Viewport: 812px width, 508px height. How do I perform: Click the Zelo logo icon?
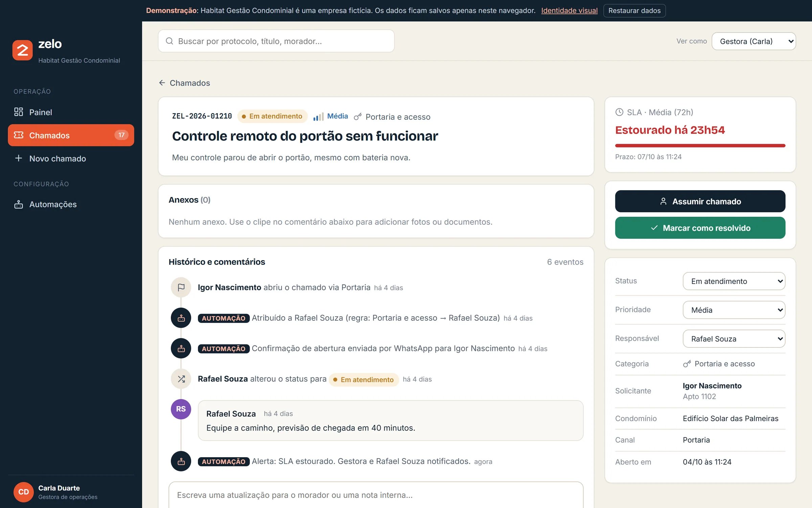23,50
